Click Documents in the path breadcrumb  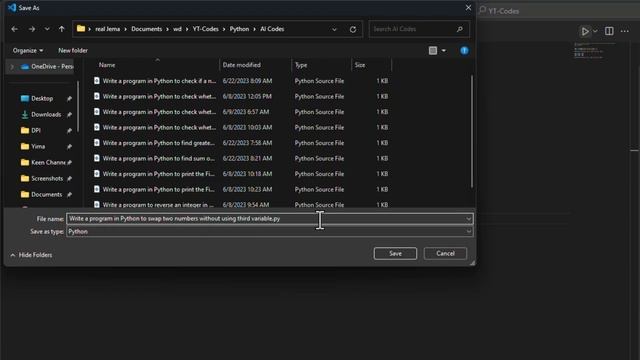pos(147,29)
